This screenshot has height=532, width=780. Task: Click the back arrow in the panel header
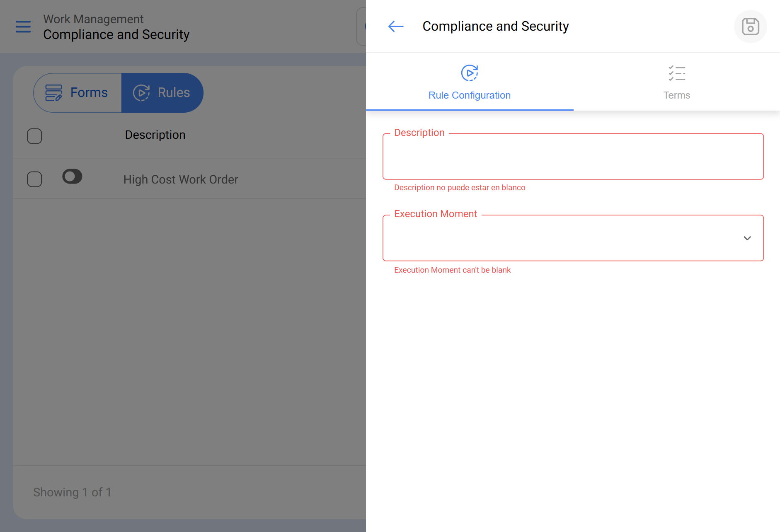coord(396,27)
